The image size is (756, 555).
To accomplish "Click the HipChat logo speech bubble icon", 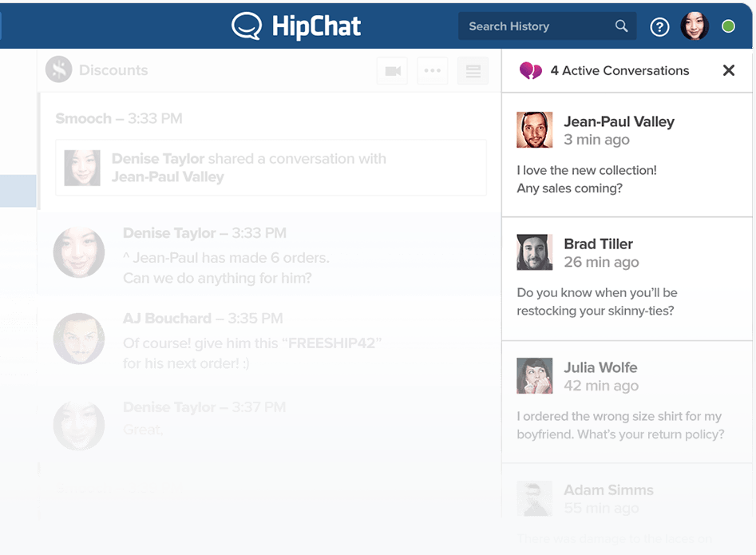I will (x=247, y=26).
